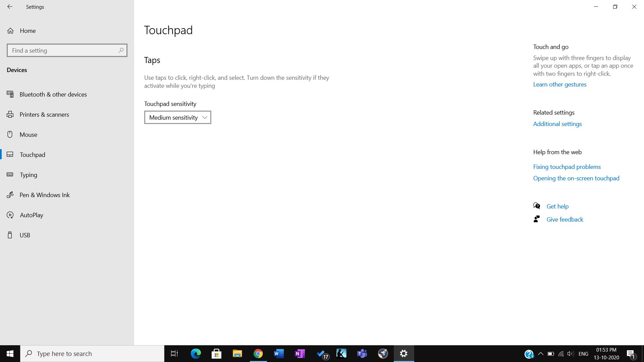Expand Additional settings link
Viewport: 644px width, 362px height.
[557, 123]
